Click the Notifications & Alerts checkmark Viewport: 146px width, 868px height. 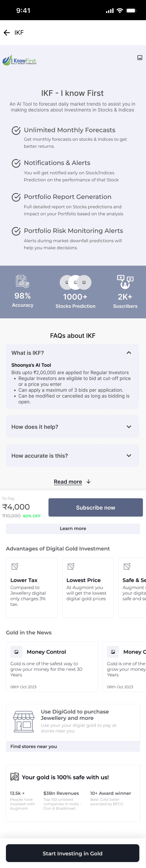(16, 163)
